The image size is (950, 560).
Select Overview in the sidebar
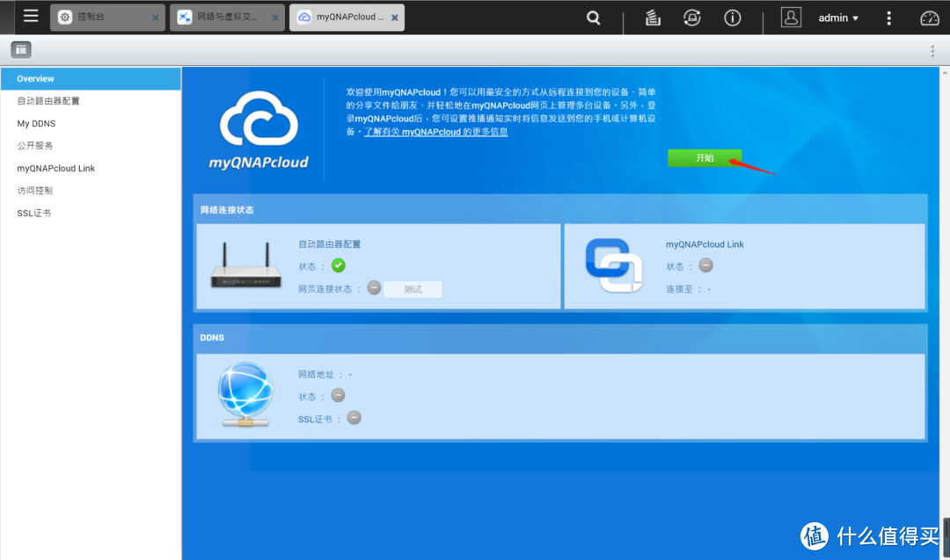tap(91, 79)
